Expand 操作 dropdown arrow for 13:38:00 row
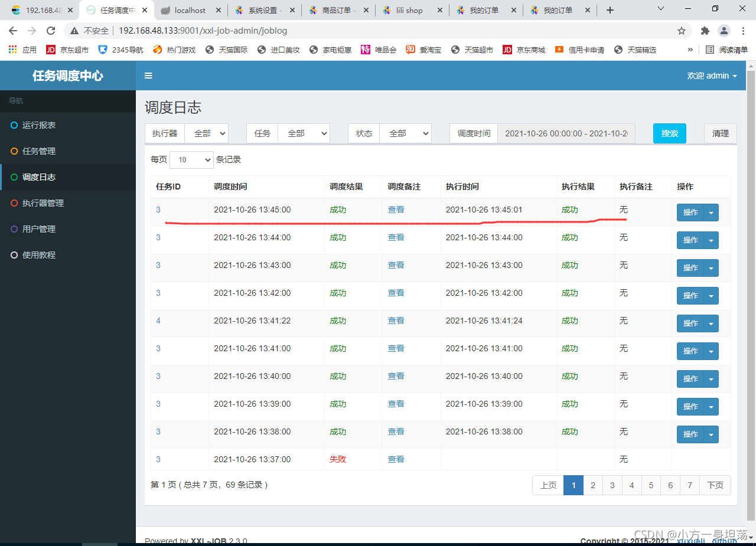 click(x=711, y=434)
